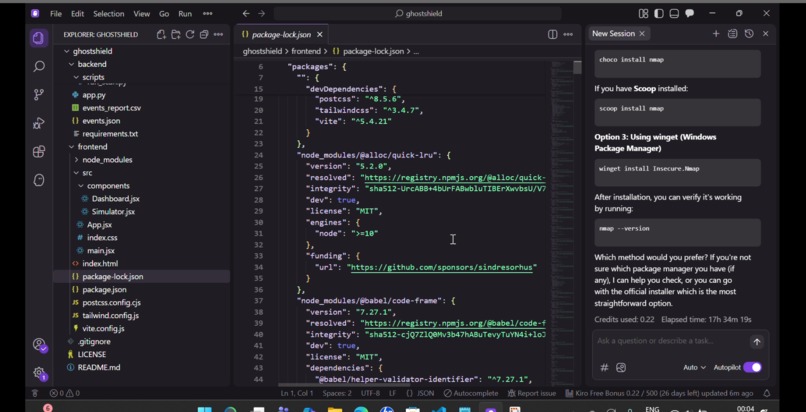The height and width of the screenshot is (412, 806).
Task: Toggle the primary side bar layout icon
Action: point(659,14)
